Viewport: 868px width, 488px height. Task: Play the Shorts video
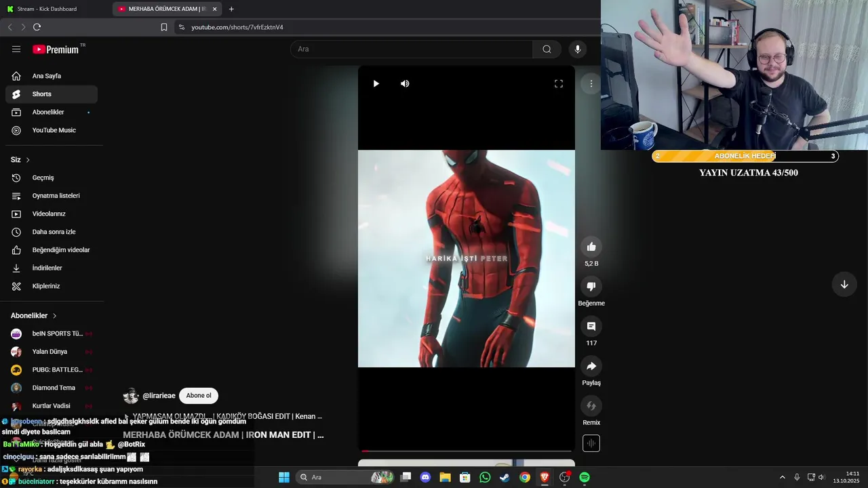point(376,83)
